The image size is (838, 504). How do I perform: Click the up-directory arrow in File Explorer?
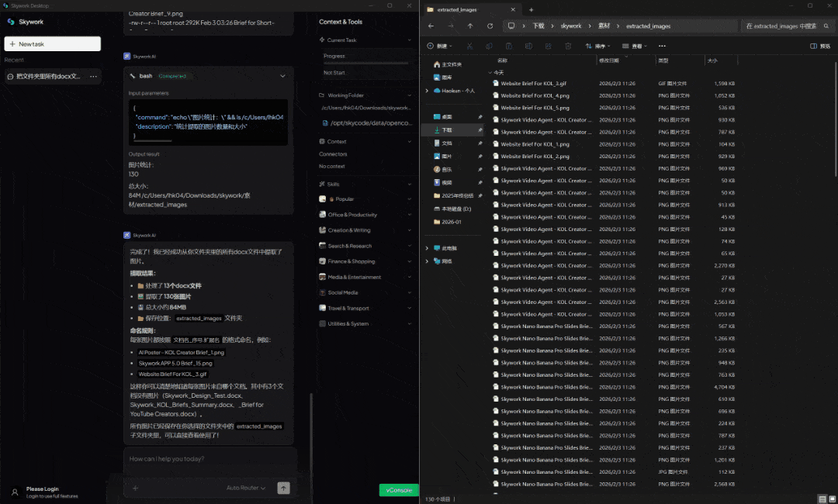tap(470, 26)
